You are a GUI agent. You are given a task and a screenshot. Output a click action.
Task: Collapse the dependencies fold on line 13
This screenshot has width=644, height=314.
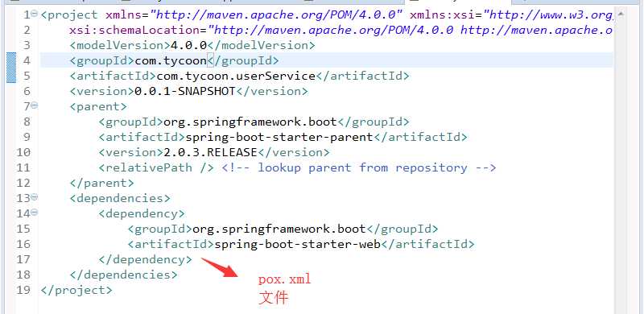[x=35, y=197]
